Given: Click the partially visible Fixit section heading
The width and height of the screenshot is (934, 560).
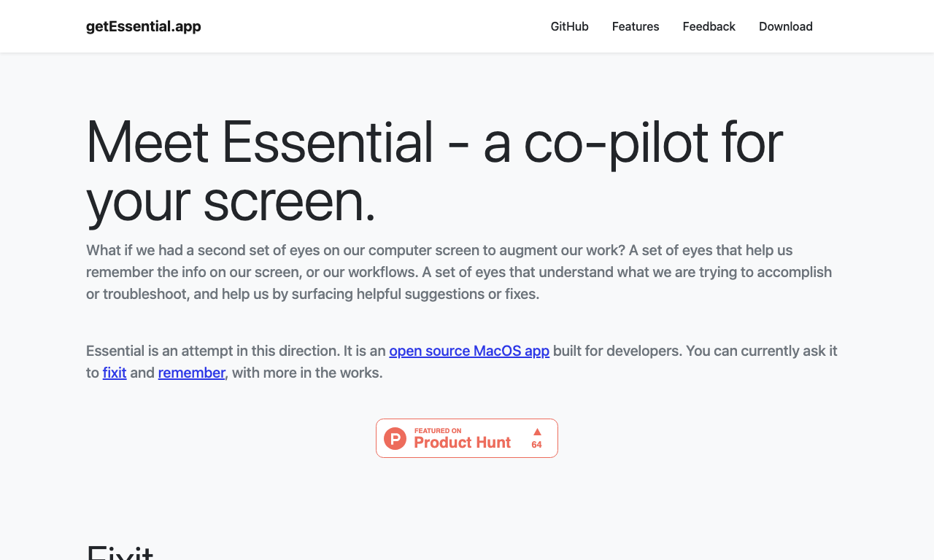Looking at the screenshot, I should click(120, 551).
